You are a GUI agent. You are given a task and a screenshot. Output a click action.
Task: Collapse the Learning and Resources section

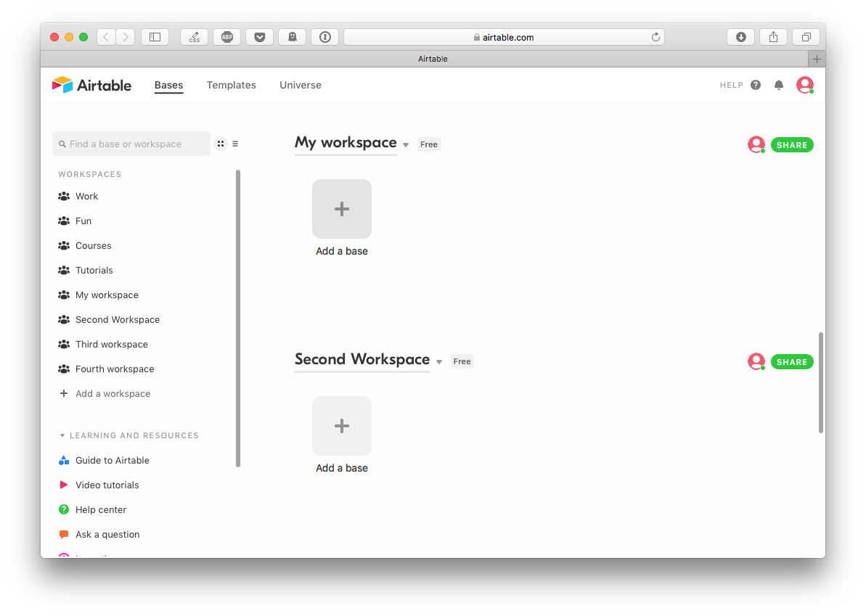(62, 435)
